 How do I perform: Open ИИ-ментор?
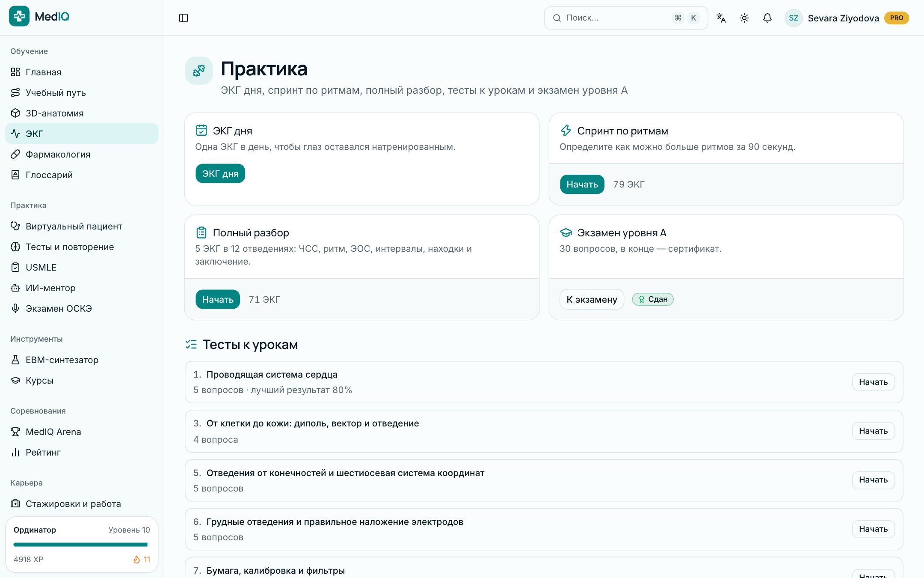point(82,288)
